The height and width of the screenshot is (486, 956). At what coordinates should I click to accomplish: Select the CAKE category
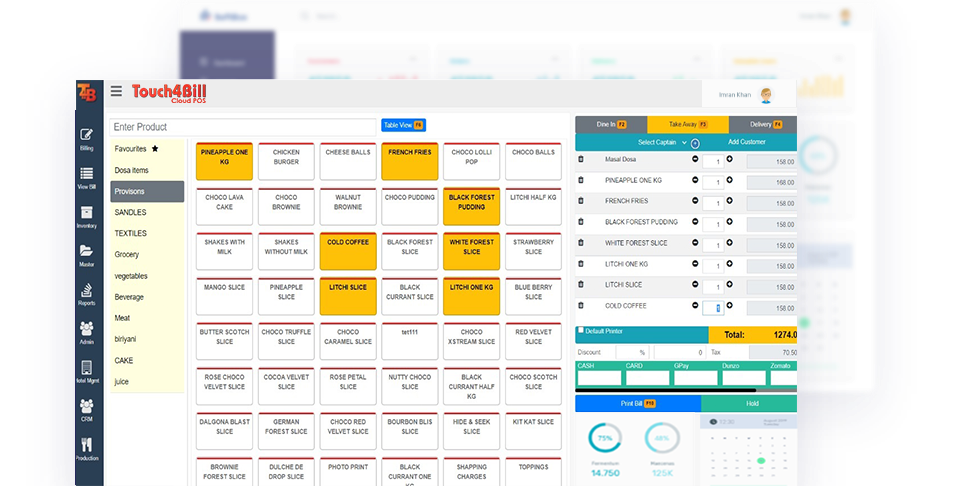click(124, 360)
